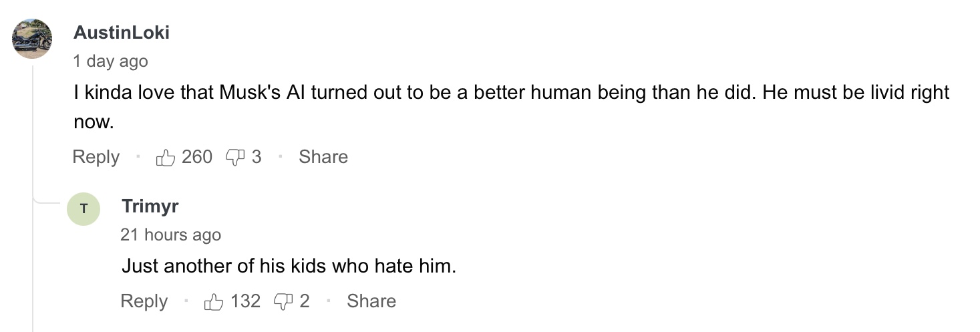Image resolution: width=980 pixels, height=332 pixels.
Task: Open the Trimyr username profile
Action: coord(150,206)
